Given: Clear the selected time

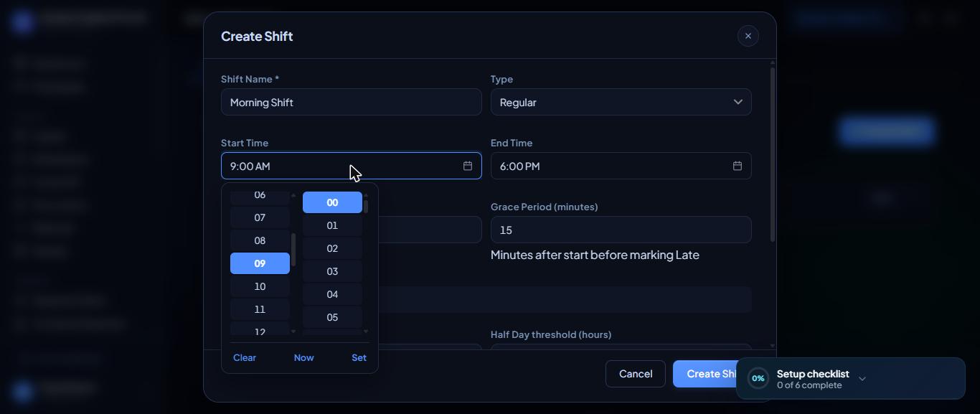Looking at the screenshot, I should click(245, 357).
